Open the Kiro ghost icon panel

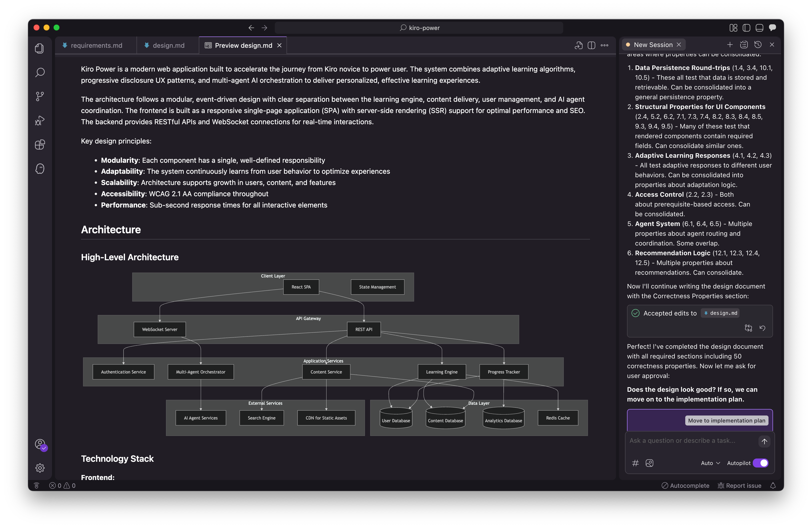click(39, 168)
